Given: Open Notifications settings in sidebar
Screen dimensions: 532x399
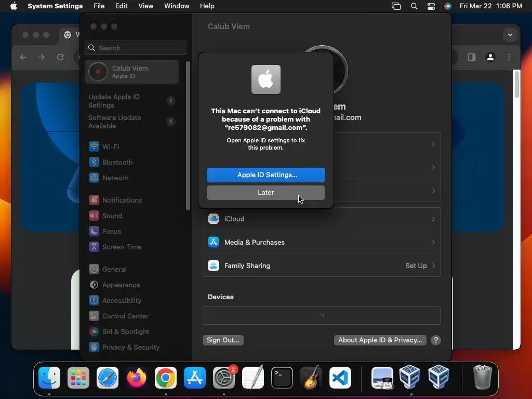Looking at the screenshot, I should click(x=132, y=200).
